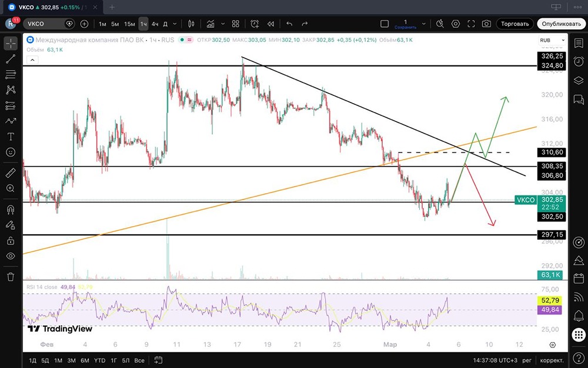Click the layout name Сохранить label
This screenshot has height=368, width=588.
click(x=405, y=28)
